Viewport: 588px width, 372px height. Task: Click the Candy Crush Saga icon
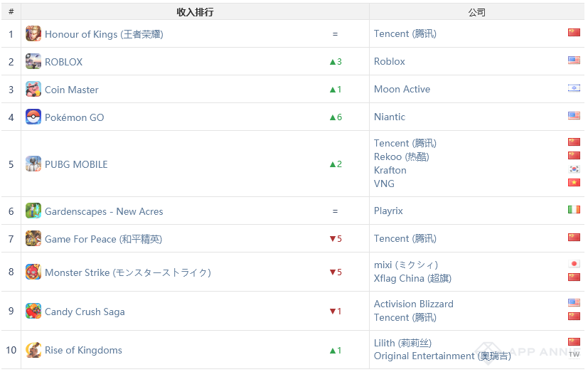coord(33,311)
